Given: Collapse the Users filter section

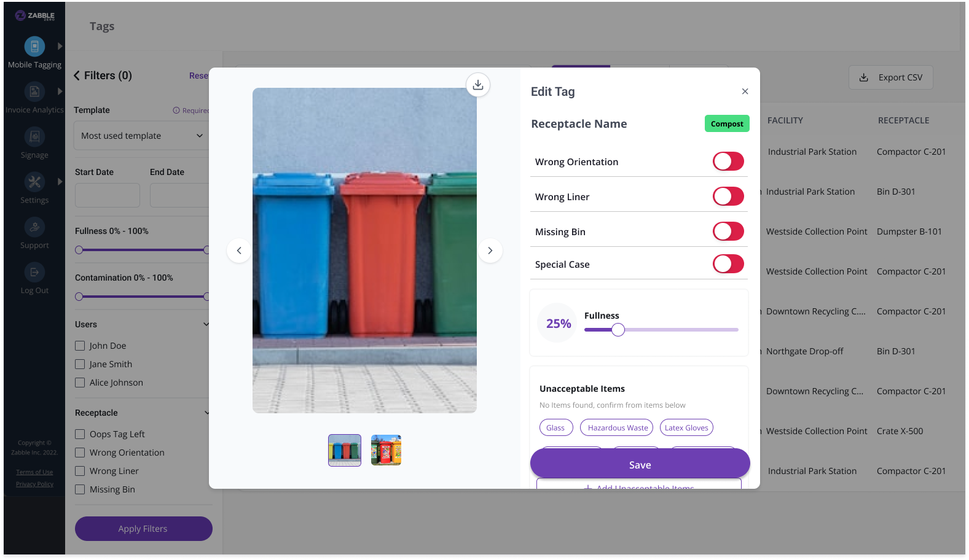Looking at the screenshot, I should pyautogui.click(x=206, y=324).
